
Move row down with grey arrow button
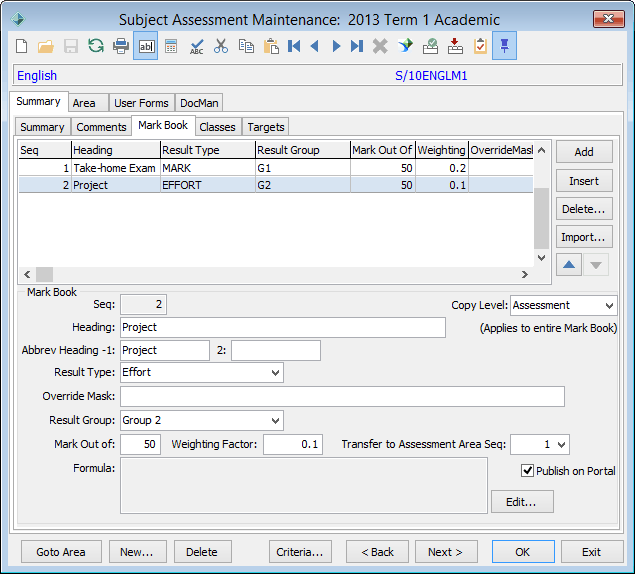pyautogui.click(x=596, y=265)
